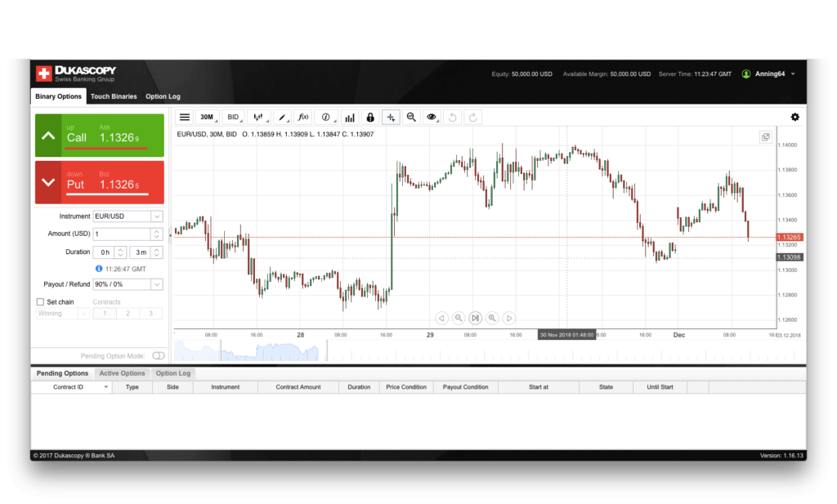The image size is (837, 504).
Task: Open the candlestick chart type selector
Action: click(x=258, y=118)
